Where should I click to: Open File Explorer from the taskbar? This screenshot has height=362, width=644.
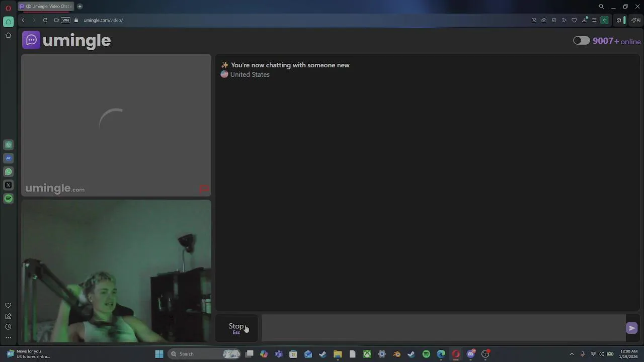point(338,354)
